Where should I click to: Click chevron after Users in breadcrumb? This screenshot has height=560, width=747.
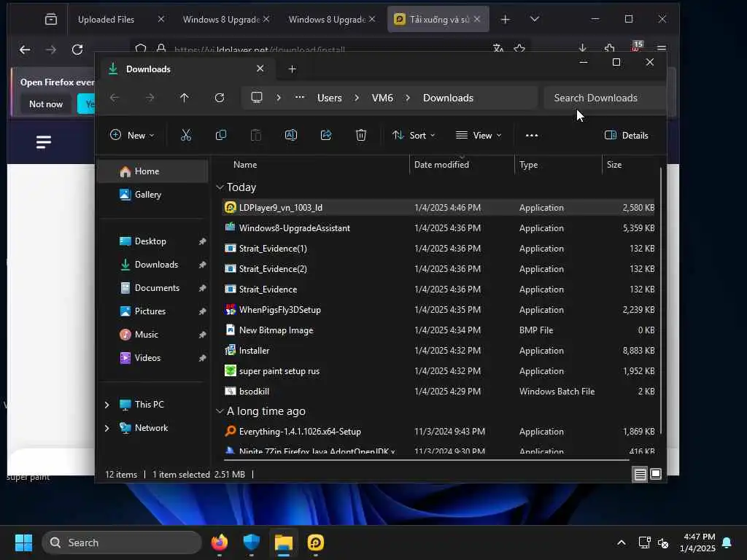(x=357, y=98)
